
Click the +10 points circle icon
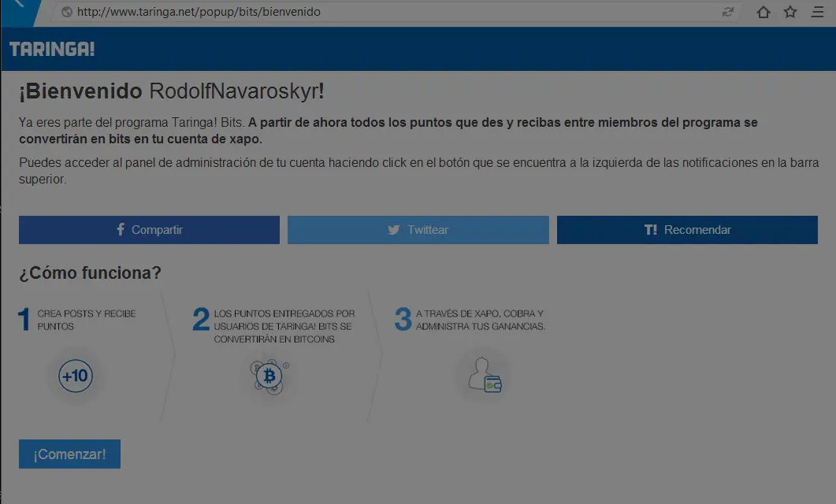76,376
